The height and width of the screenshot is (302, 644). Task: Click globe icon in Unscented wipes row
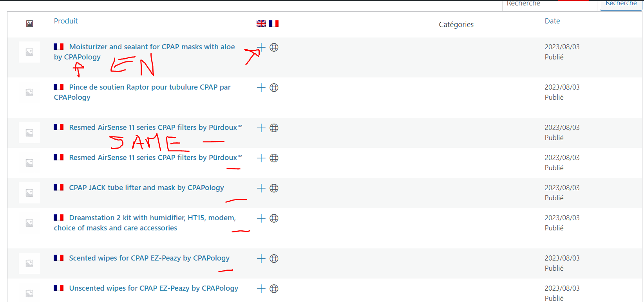[274, 289]
